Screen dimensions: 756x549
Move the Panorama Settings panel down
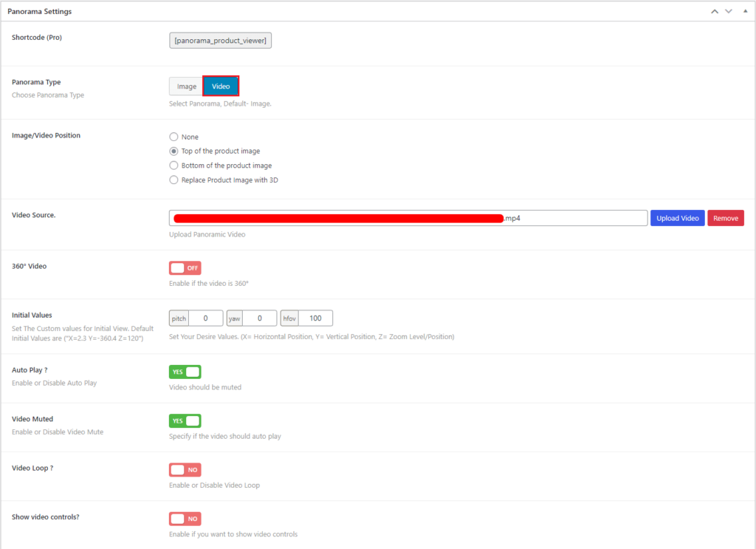click(729, 11)
